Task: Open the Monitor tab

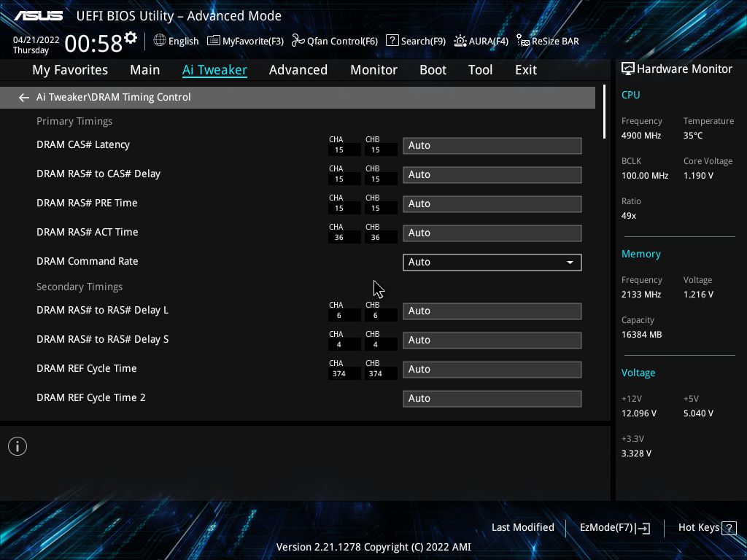Action: coord(373,70)
